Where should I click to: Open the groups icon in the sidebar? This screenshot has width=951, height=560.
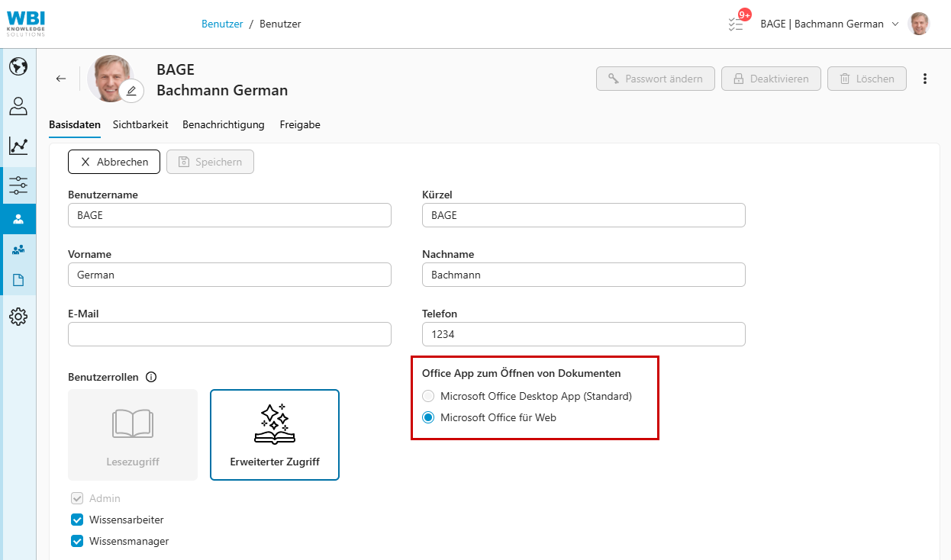tap(18, 249)
